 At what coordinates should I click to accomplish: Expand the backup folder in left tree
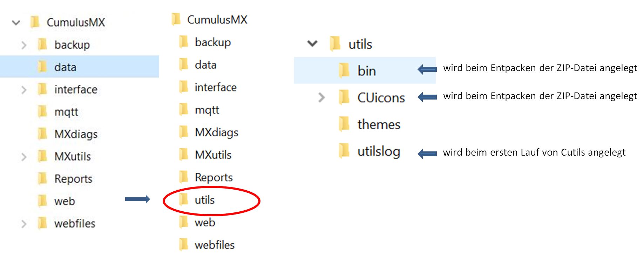(x=24, y=45)
